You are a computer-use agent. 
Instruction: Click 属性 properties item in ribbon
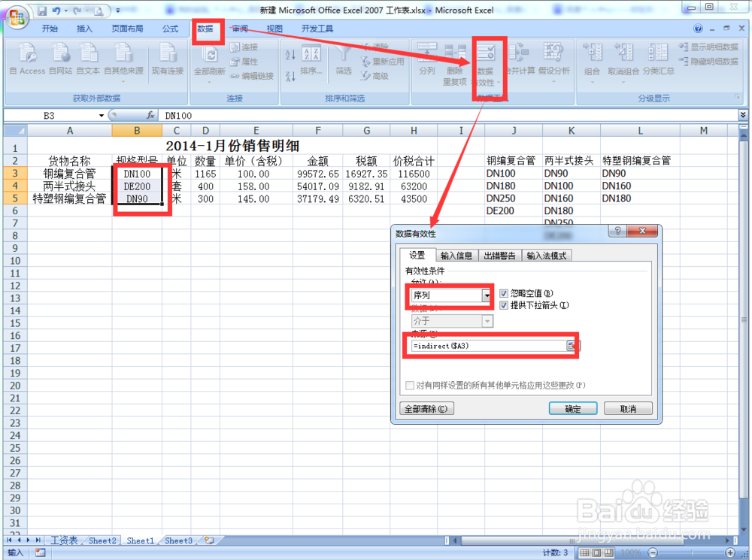click(x=244, y=62)
